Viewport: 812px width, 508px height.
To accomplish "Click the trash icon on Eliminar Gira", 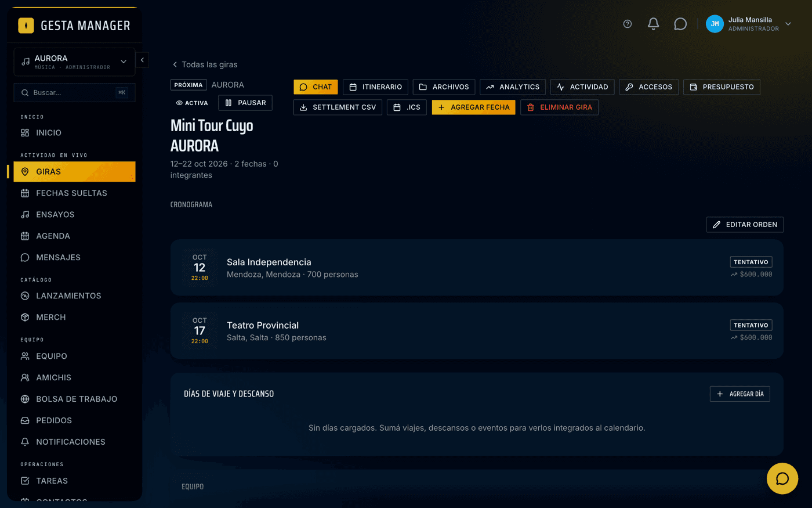I will [530, 107].
